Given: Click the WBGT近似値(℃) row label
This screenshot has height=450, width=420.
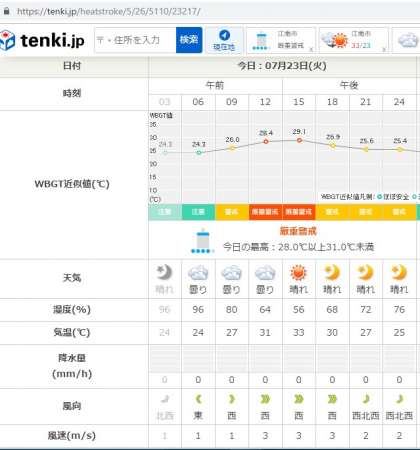Looking at the screenshot, I should point(72,184).
